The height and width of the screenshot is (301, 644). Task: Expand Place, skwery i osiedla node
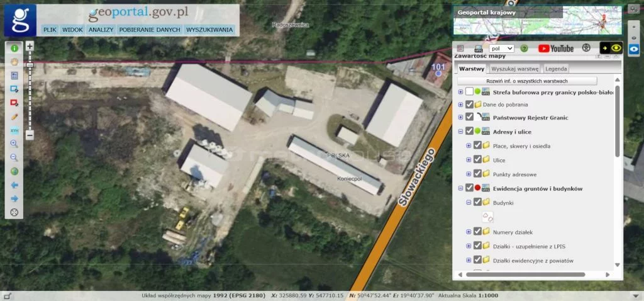coord(469,145)
